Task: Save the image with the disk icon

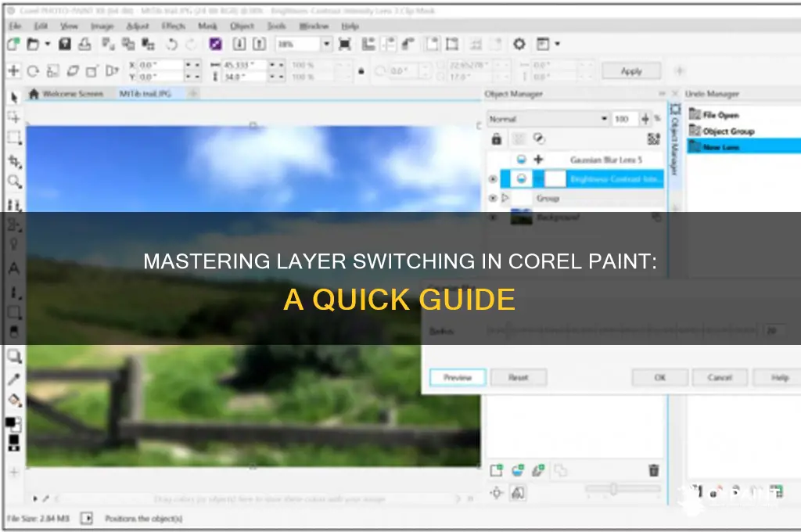Action: [x=64, y=45]
